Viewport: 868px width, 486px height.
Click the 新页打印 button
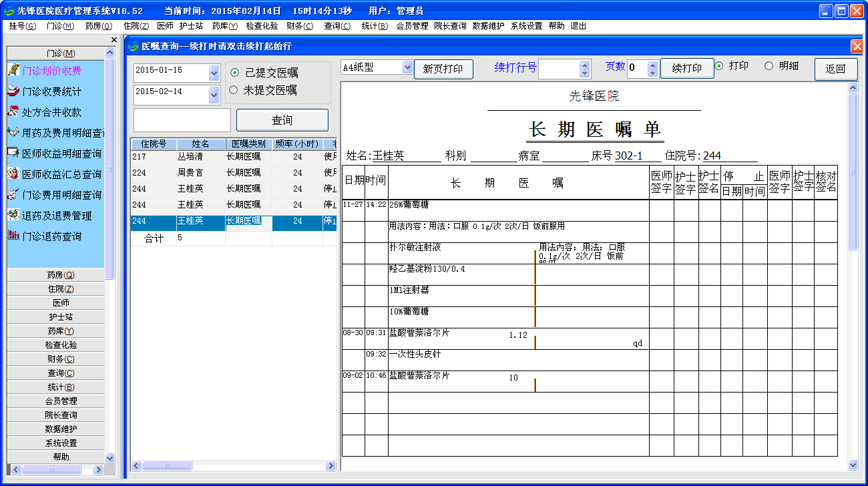coord(443,69)
